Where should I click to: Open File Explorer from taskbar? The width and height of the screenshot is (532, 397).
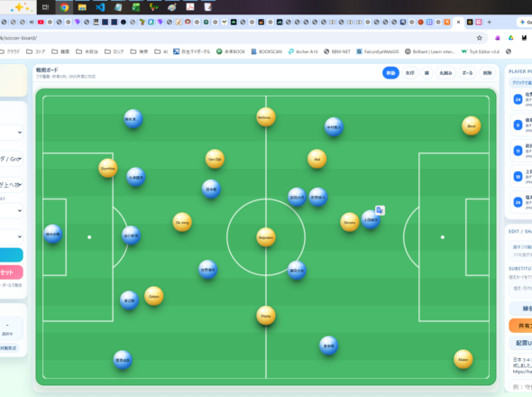click(82, 7)
